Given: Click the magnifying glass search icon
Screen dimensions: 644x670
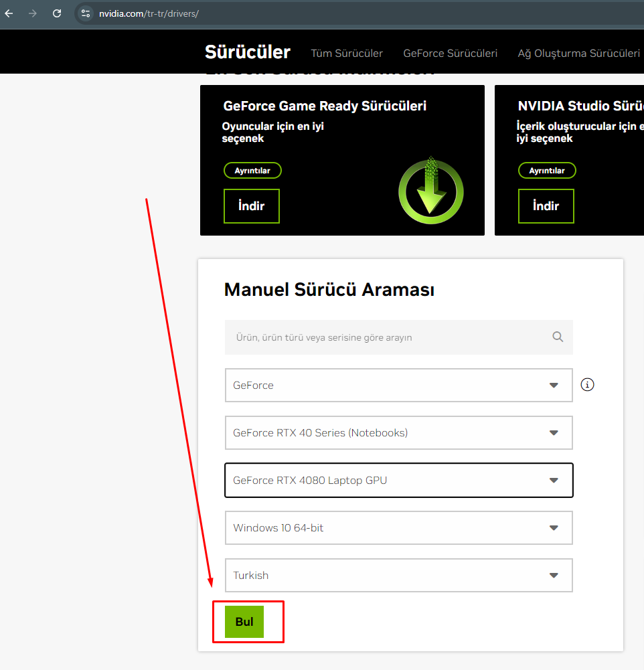Looking at the screenshot, I should pyautogui.click(x=558, y=337).
